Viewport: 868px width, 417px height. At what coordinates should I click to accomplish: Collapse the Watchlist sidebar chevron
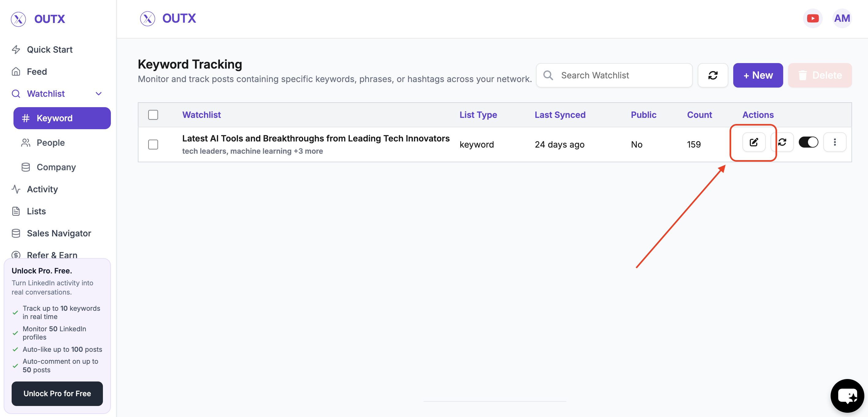[98, 94]
